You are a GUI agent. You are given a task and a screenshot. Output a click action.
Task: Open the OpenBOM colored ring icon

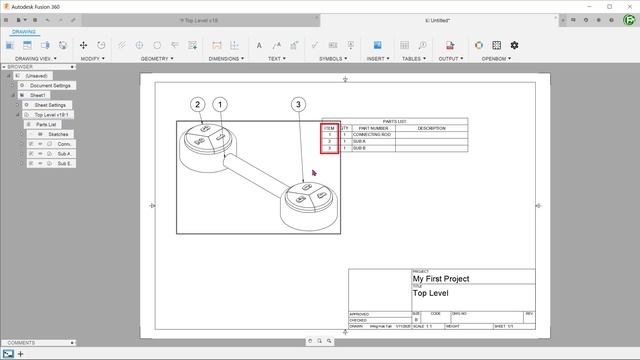tap(479, 45)
